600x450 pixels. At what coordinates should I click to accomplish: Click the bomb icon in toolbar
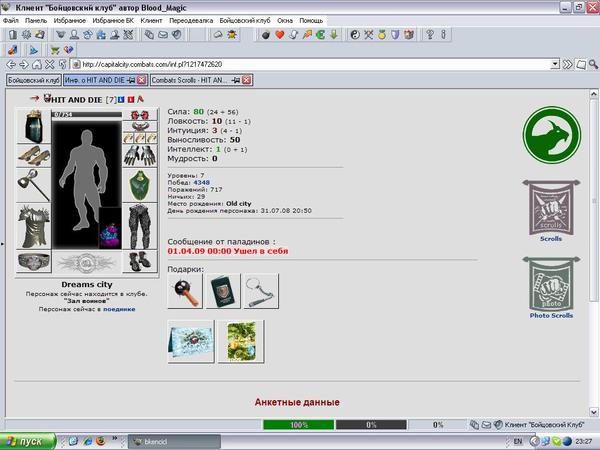point(266,35)
